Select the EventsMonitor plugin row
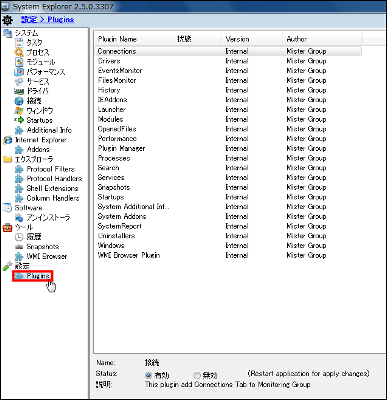 228,71
